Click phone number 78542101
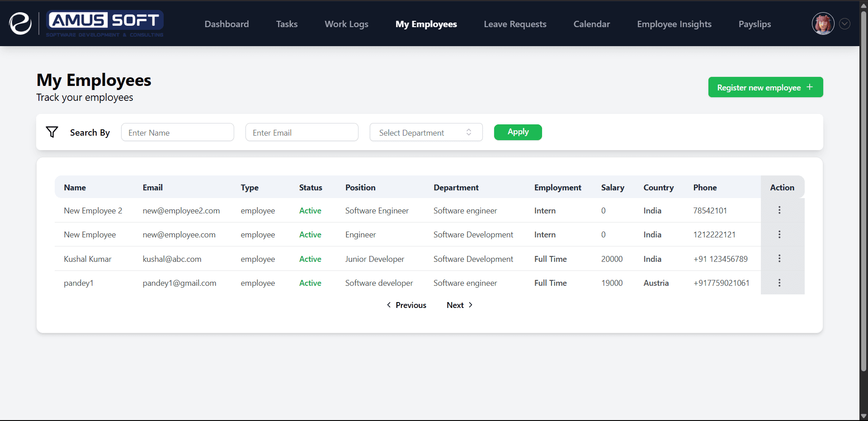The image size is (868, 421). pos(710,211)
